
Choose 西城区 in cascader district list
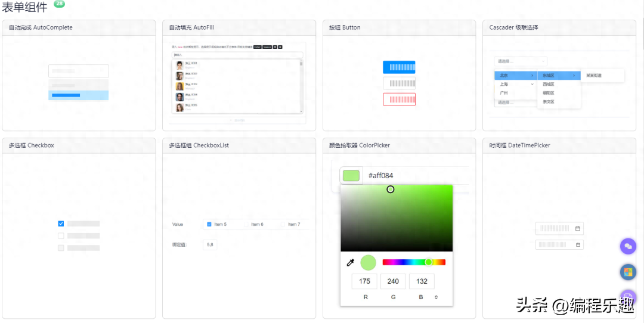[x=549, y=84]
